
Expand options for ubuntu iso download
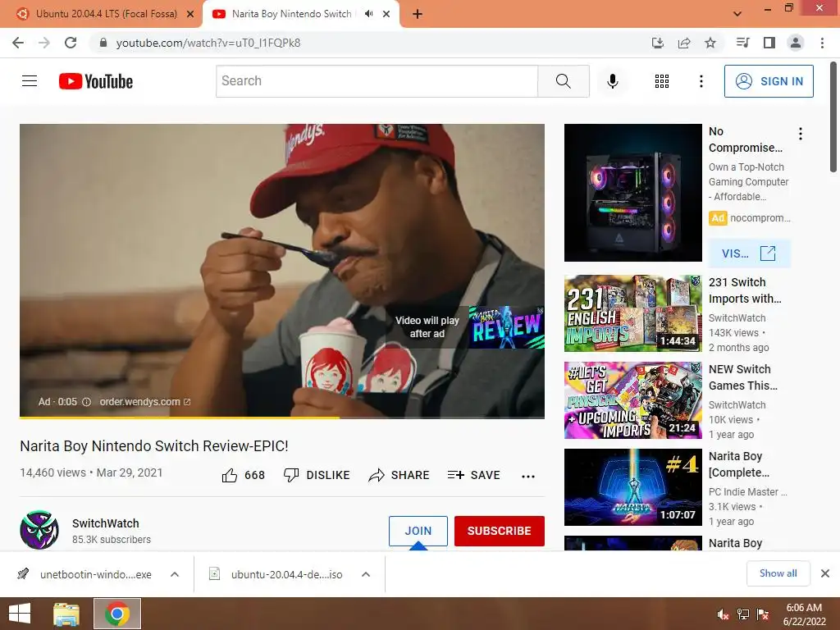[x=366, y=574]
